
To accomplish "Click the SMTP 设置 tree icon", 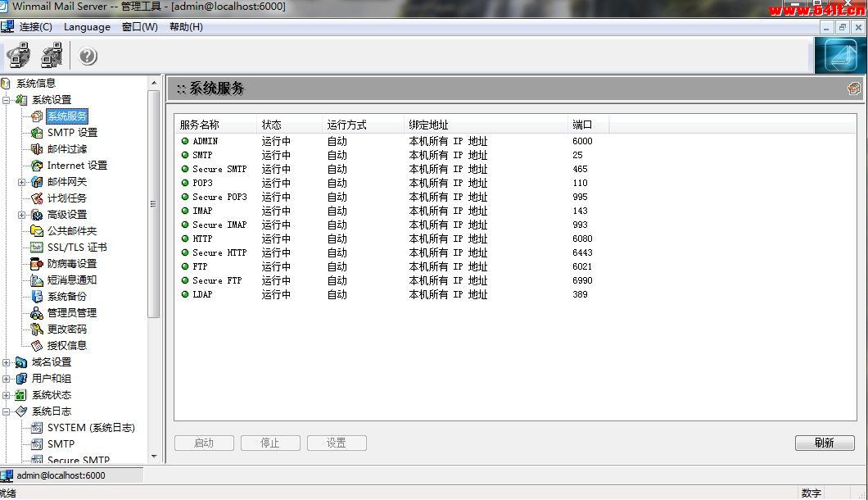I will [37, 133].
